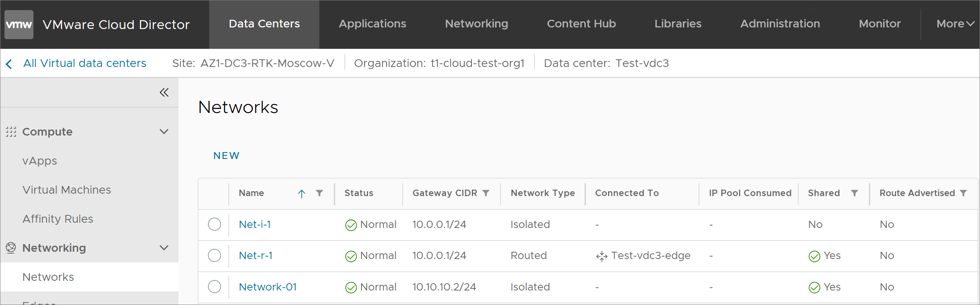Click the Shared Yes checkmark for Net-r-1

(814, 256)
